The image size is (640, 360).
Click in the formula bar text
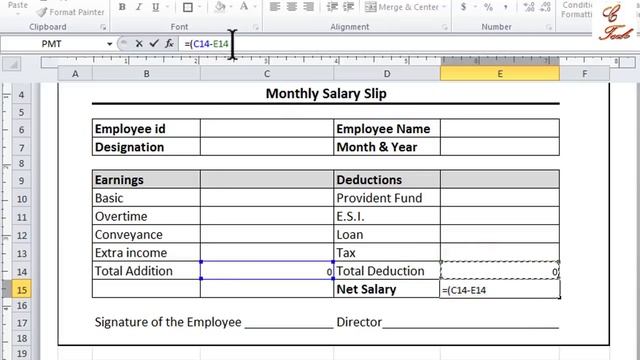point(207,44)
